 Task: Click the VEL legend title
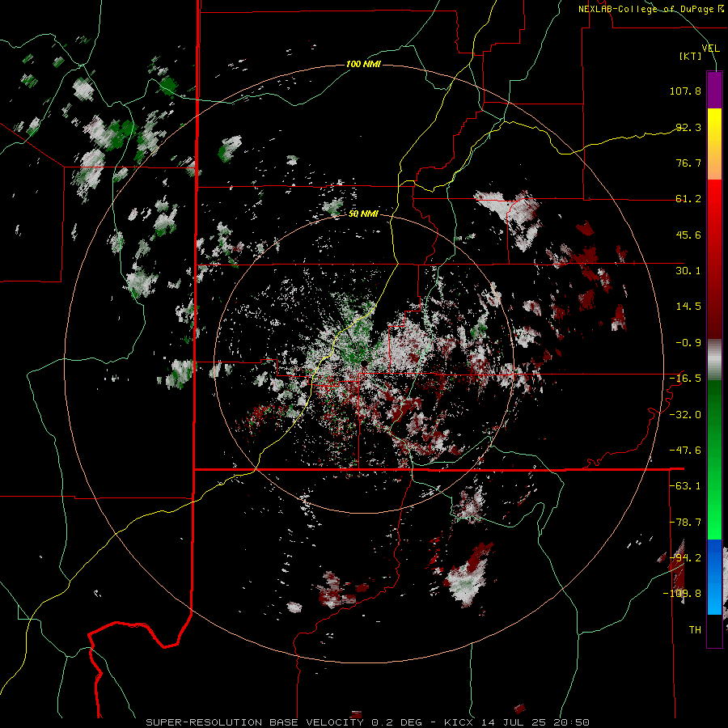pyautogui.click(x=710, y=49)
